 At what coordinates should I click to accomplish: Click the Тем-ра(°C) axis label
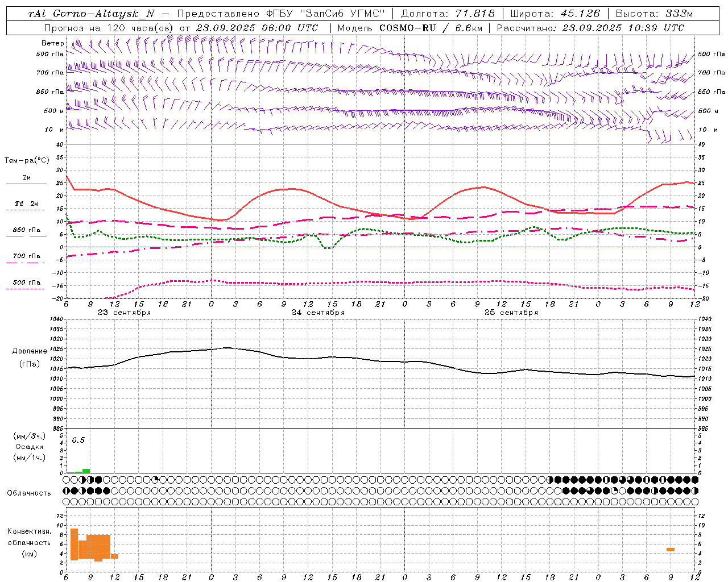[x=27, y=161]
